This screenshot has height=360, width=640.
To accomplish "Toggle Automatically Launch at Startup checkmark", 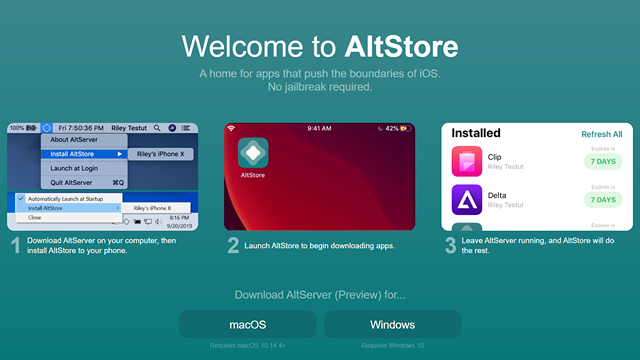I will [21, 199].
